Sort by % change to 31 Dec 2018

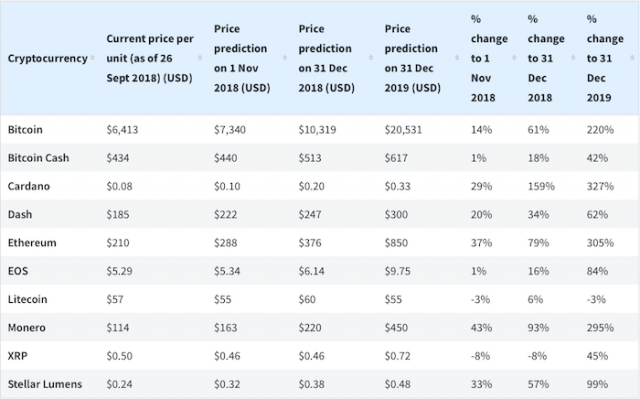(x=573, y=58)
